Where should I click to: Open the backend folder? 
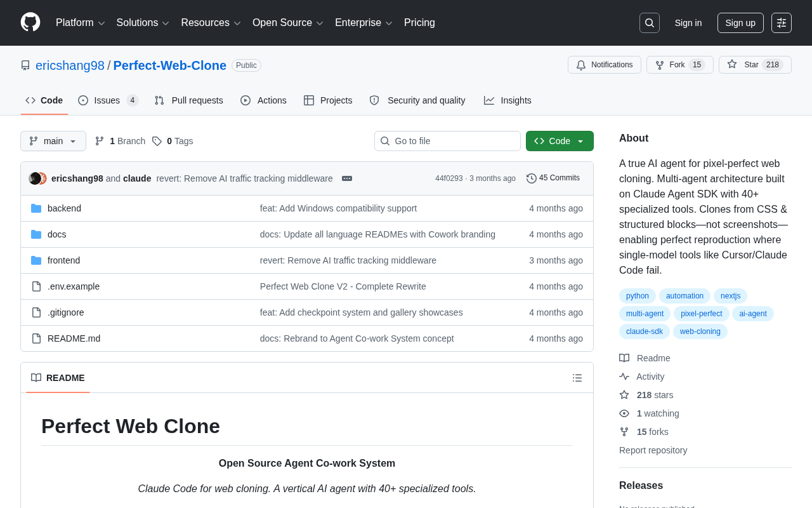(64, 208)
